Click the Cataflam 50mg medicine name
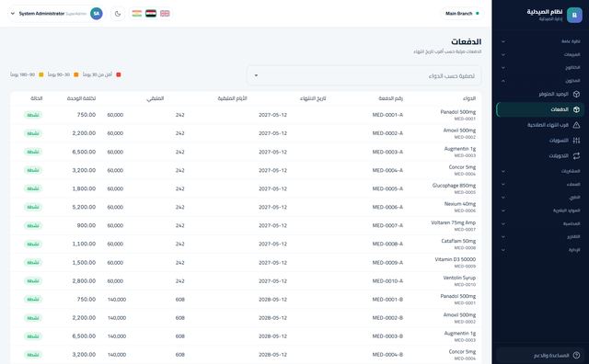This screenshot has height=364, width=589. pos(458,241)
